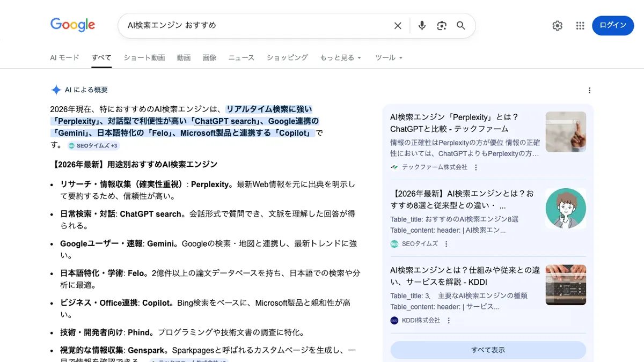The image size is (644, 362).
Task: Start voice search with the microphone icon
Action: [x=422, y=26]
